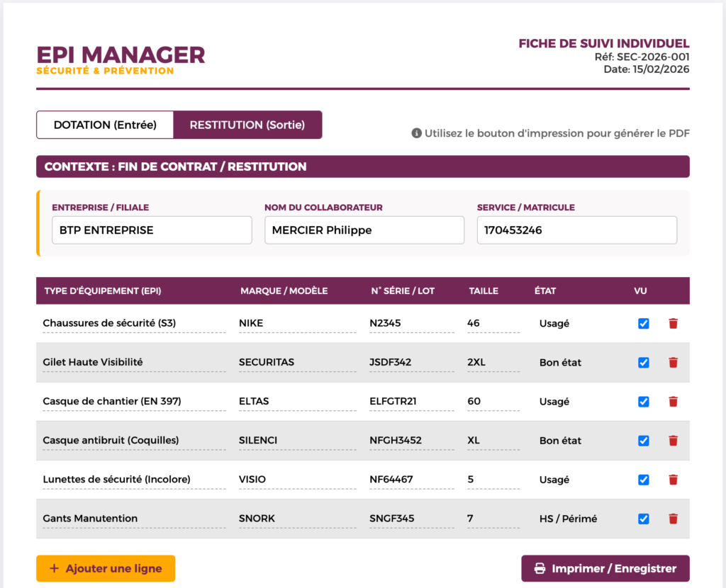This screenshot has height=588, width=726.
Task: Untick VU checkbox on Gants Manutention row
Action: point(643,519)
